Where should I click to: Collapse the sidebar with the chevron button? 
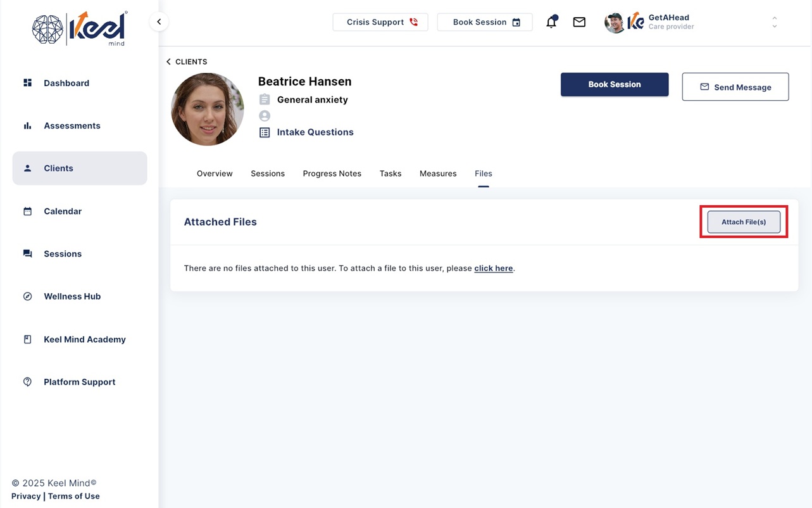[159, 22]
